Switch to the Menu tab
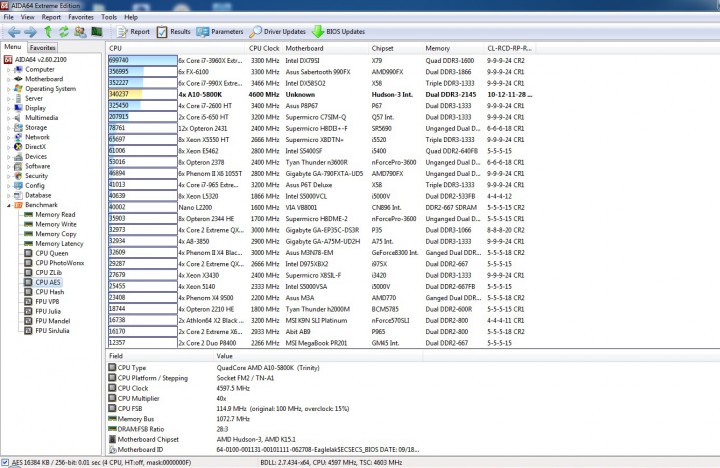 pos(13,47)
